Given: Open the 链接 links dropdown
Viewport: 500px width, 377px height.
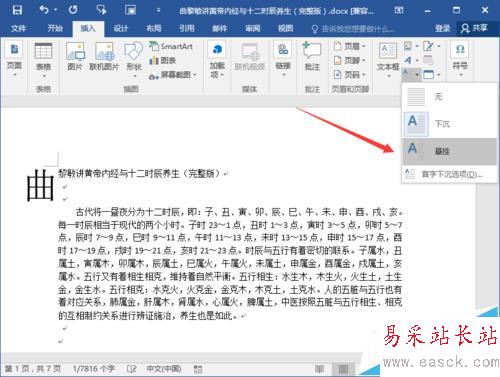Looking at the screenshot, I should [x=283, y=60].
